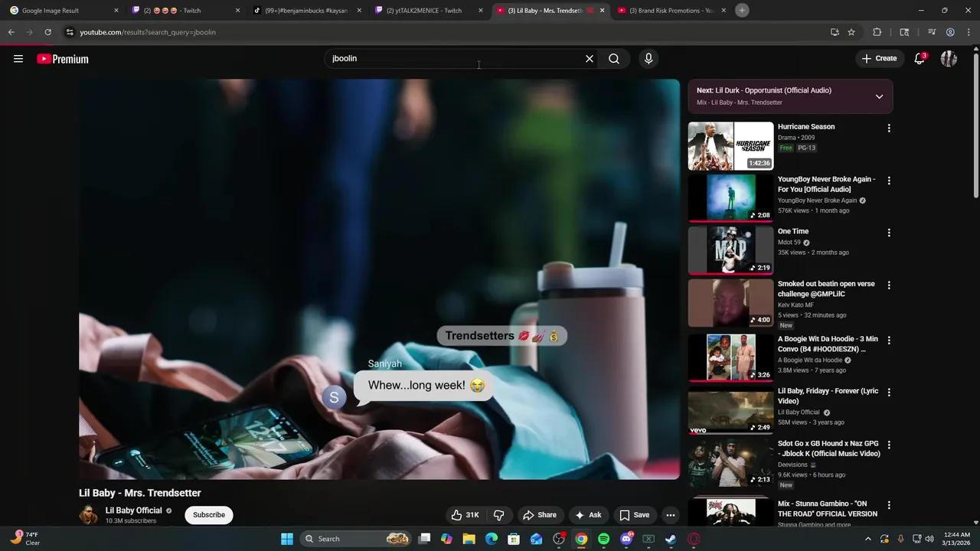
Task: Open Chrome media controls icon
Action: click(932, 32)
